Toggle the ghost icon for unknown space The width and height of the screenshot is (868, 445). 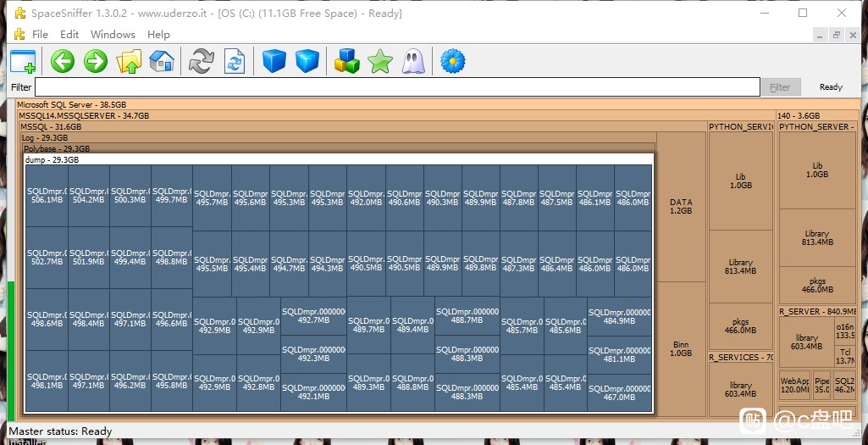(413, 61)
